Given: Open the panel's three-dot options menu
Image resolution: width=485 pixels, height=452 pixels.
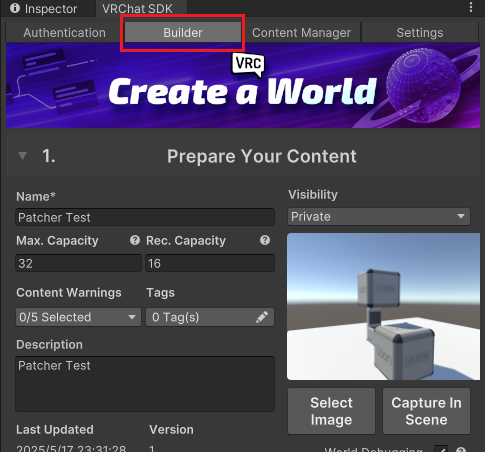Looking at the screenshot, I should pyautogui.click(x=471, y=7).
